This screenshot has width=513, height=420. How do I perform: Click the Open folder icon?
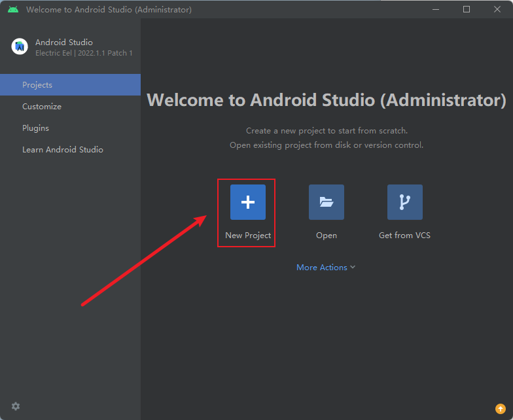pos(326,201)
